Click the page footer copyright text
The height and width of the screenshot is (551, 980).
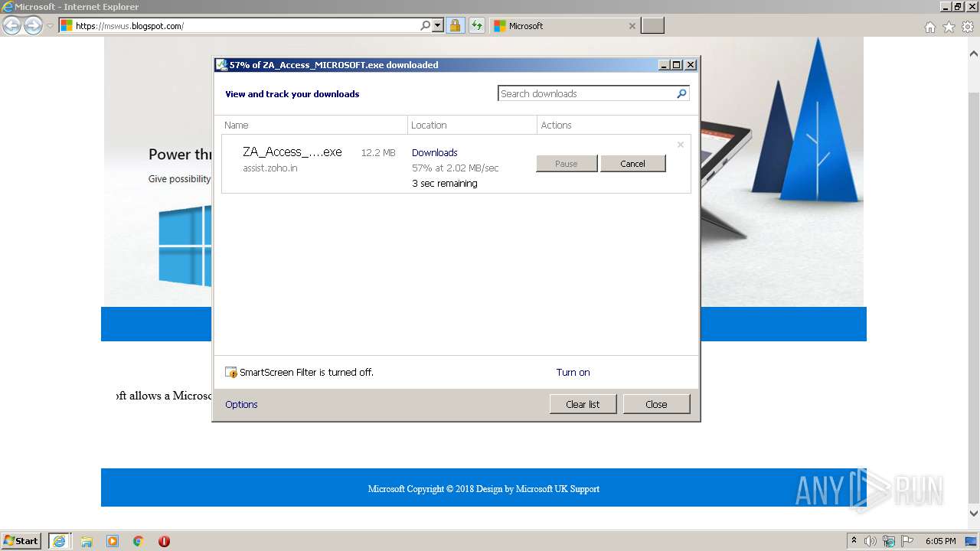pos(484,489)
